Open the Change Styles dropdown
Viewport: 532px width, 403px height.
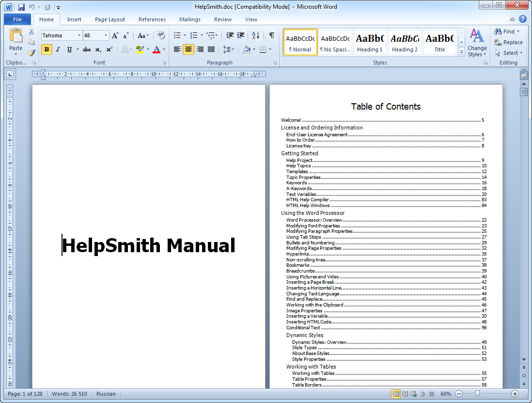(477, 43)
